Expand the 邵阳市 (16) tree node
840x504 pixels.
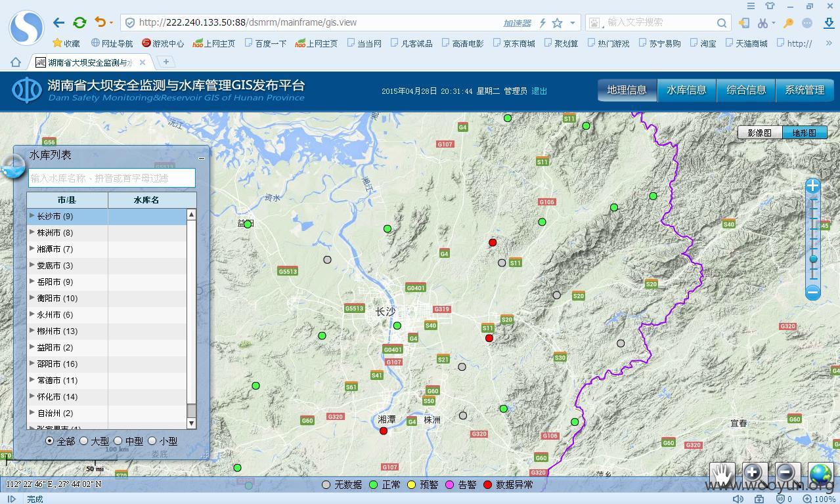pyautogui.click(x=32, y=363)
